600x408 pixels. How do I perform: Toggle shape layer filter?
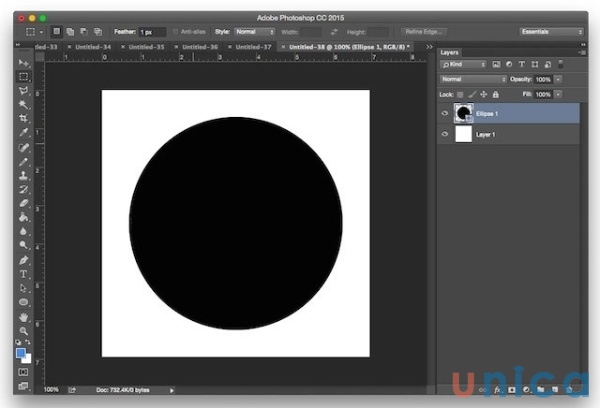pyautogui.click(x=535, y=64)
